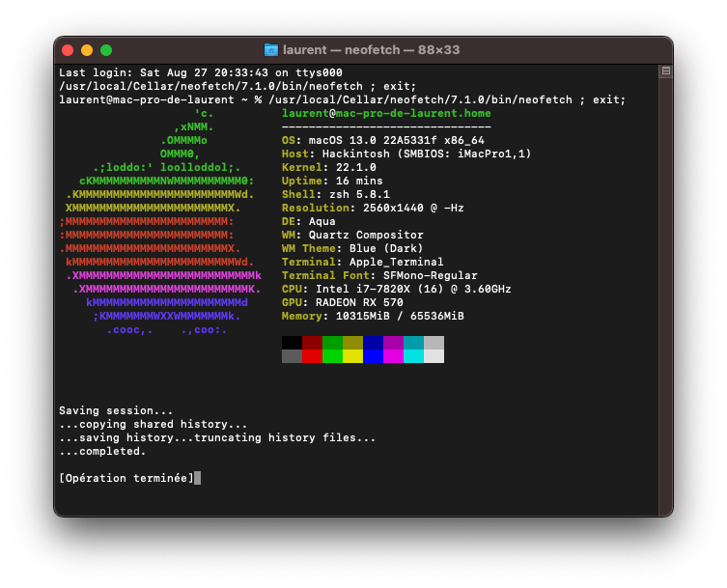Click the 'Host: Hackintosh' line
727x588 pixels.
point(406,154)
